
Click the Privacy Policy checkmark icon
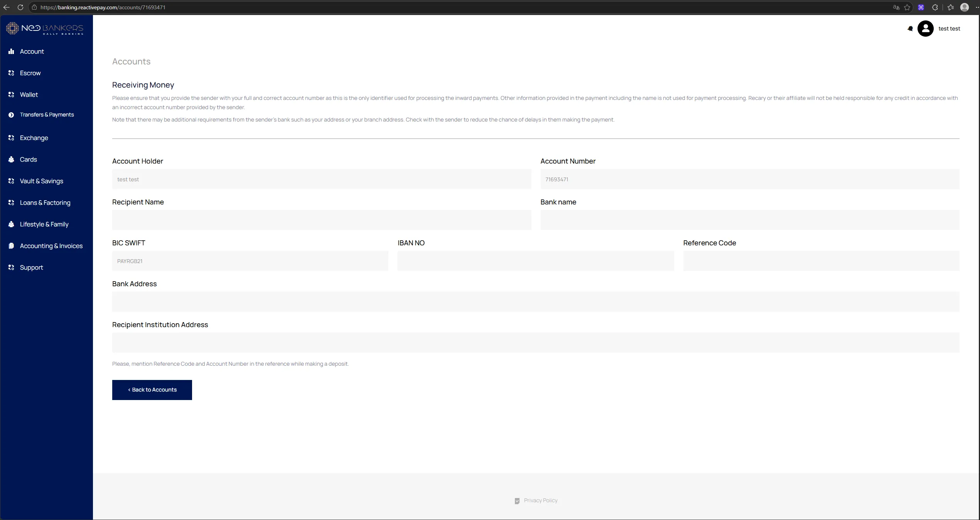[517, 501]
